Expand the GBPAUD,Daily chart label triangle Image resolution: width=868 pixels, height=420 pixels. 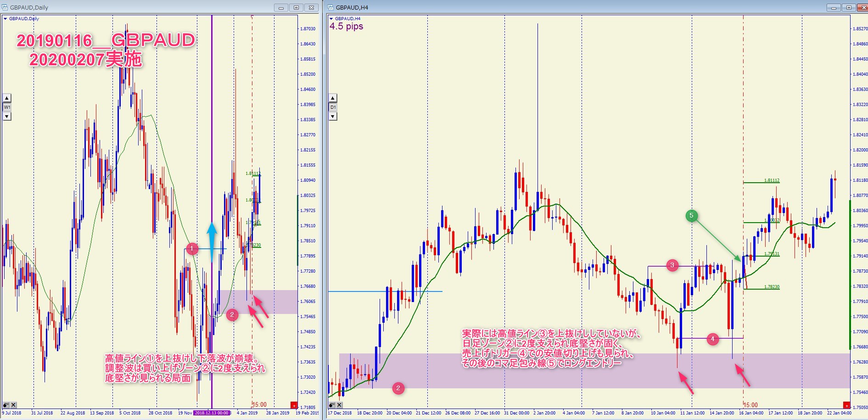pyautogui.click(x=5, y=19)
